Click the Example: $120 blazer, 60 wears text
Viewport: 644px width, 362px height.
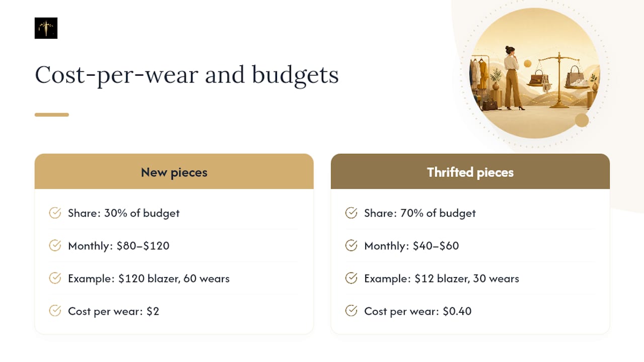click(149, 279)
